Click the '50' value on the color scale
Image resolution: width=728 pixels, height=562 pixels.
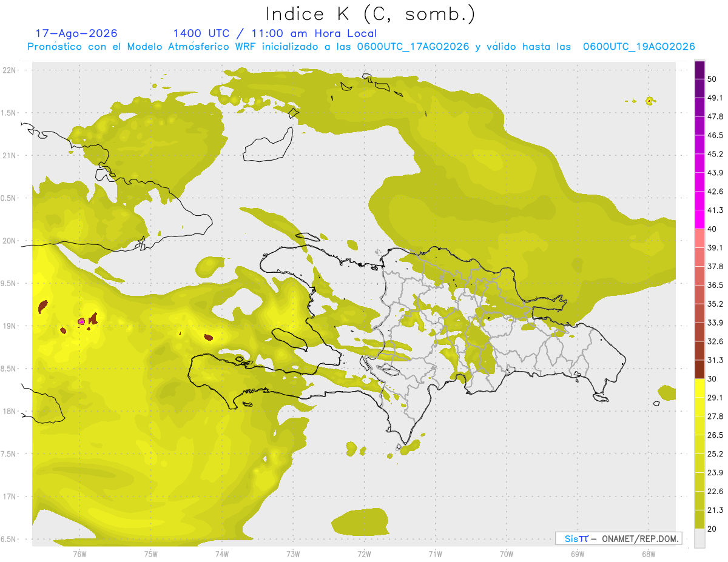click(x=712, y=79)
